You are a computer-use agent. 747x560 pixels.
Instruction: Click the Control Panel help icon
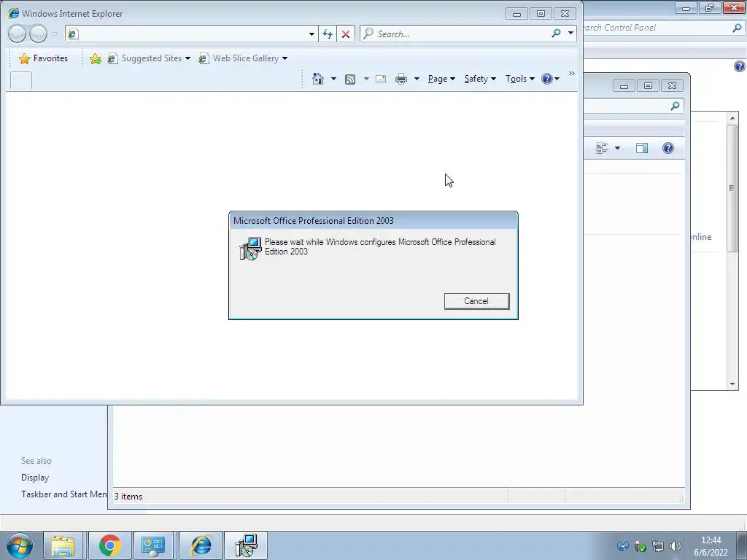point(740,66)
